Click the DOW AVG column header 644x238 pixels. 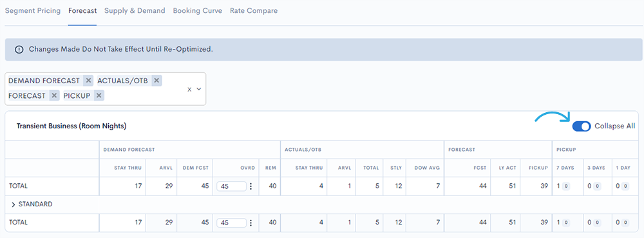coord(427,168)
